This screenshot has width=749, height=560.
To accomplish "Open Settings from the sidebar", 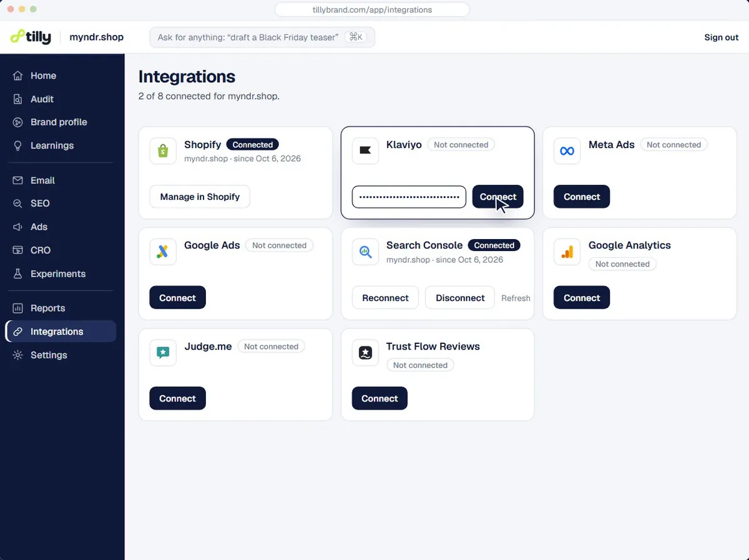I will pos(61,355).
